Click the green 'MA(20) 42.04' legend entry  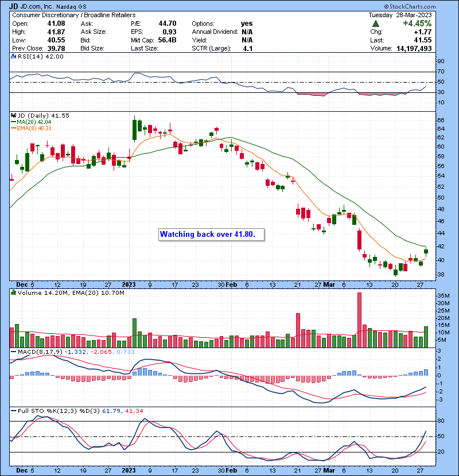click(x=31, y=122)
